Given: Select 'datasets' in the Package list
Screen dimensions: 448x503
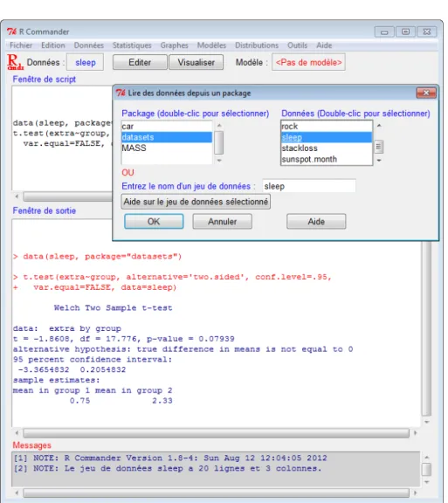Looking at the screenshot, I should pyautogui.click(x=167, y=137).
